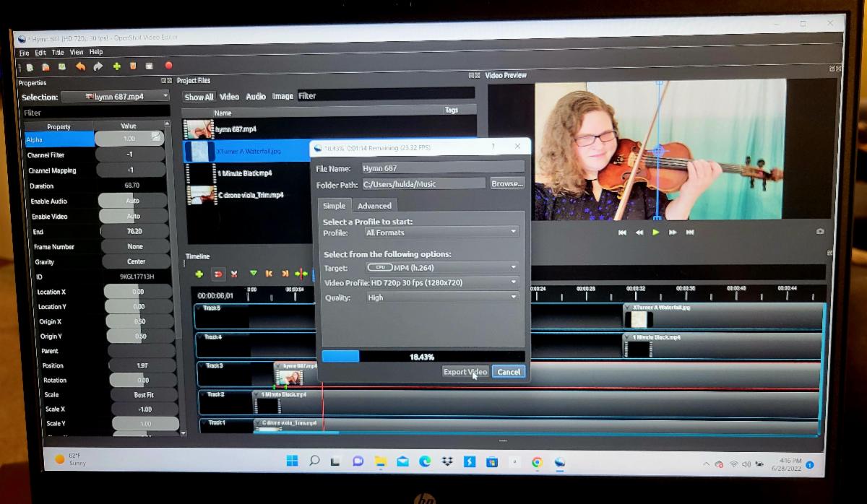Click Center Timeline on Playhead icon
The height and width of the screenshot is (504, 867).
(x=301, y=274)
